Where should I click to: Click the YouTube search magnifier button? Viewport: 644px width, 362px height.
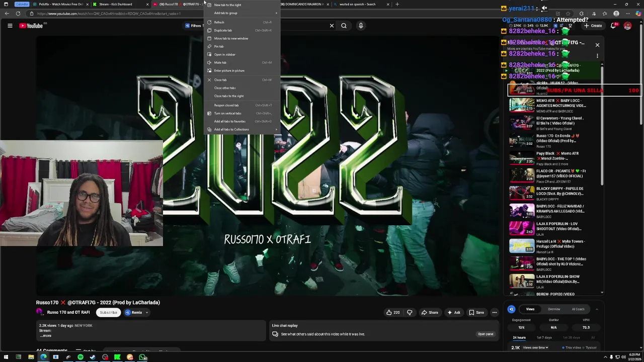(x=344, y=26)
